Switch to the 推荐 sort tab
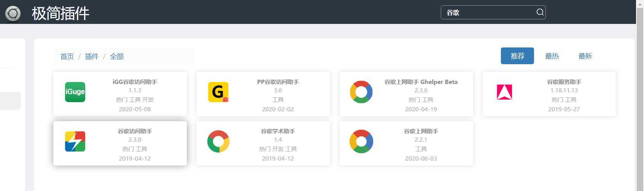The height and width of the screenshot is (191, 644). (517, 56)
